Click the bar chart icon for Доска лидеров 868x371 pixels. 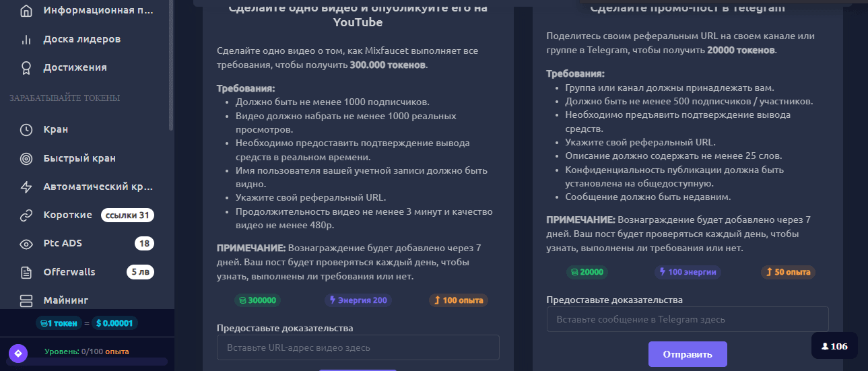coord(26,39)
